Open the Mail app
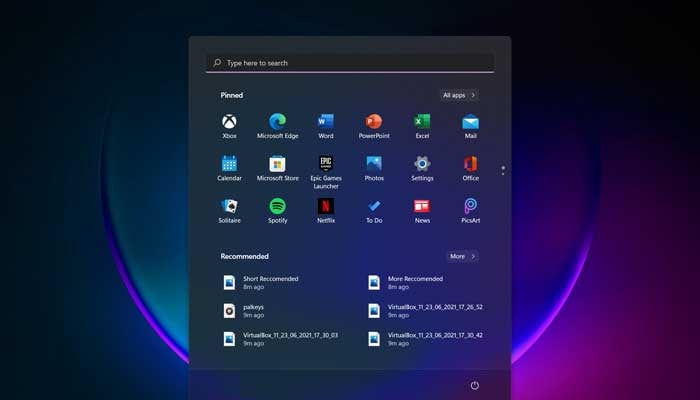Viewport: 700px width, 400px height. pos(471,126)
